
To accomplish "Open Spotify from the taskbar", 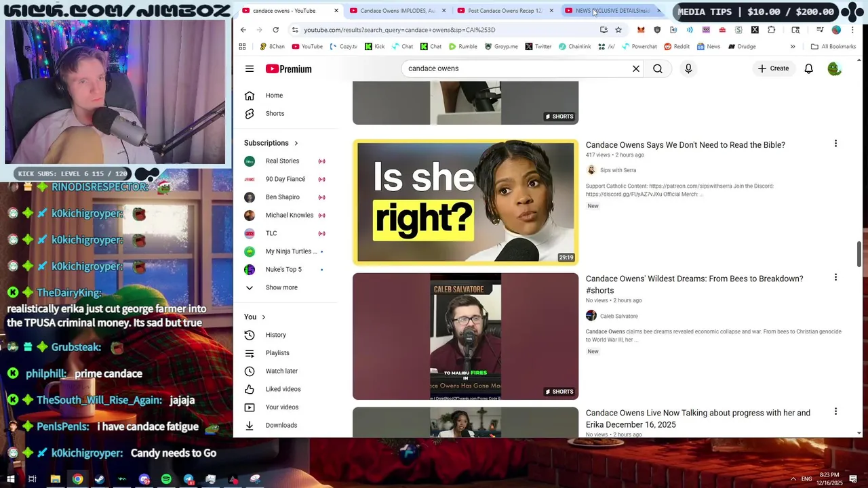I will pos(166,479).
